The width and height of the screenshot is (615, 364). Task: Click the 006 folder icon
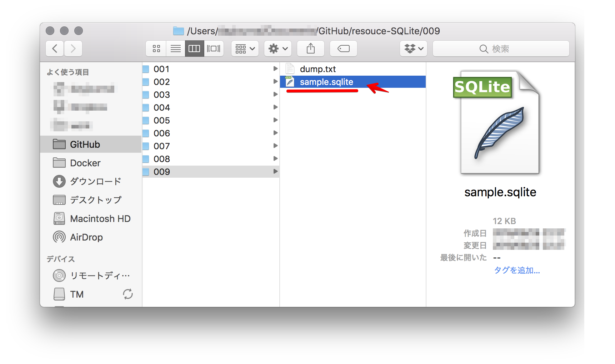tap(146, 133)
